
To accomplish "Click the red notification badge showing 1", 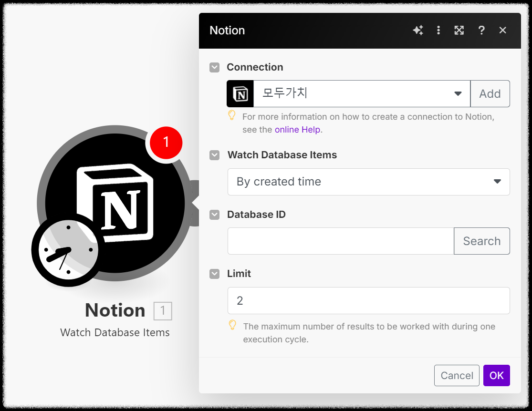I will click(166, 143).
